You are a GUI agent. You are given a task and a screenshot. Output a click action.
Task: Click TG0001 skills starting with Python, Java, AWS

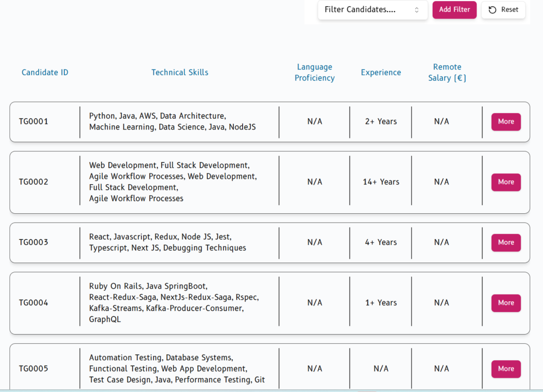point(172,121)
